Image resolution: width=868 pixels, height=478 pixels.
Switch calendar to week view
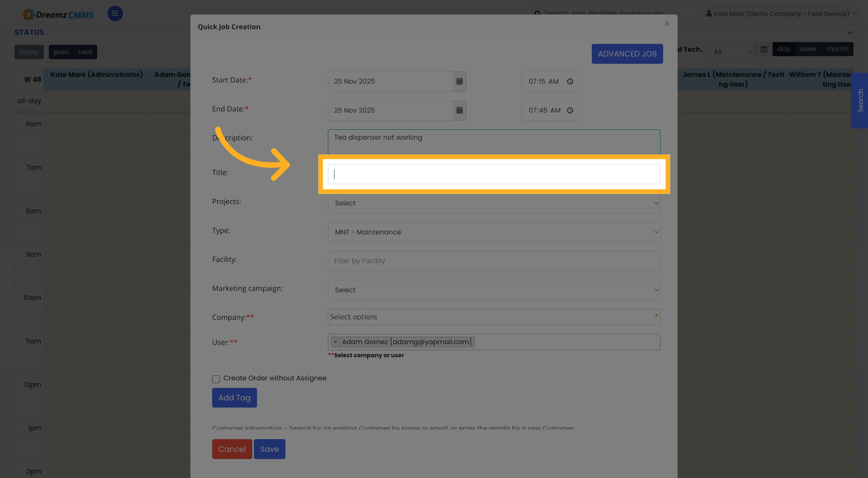808,49
